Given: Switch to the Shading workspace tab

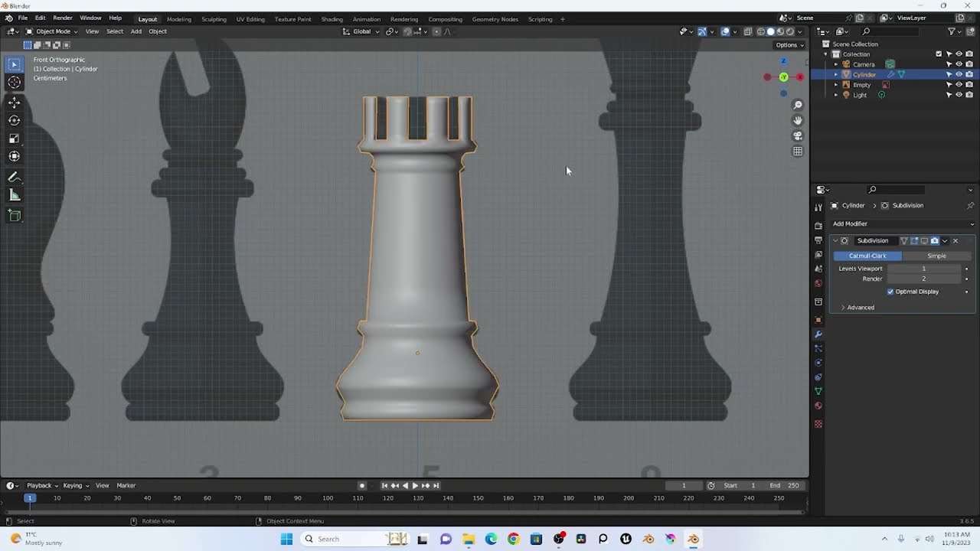Looking at the screenshot, I should click(x=332, y=19).
